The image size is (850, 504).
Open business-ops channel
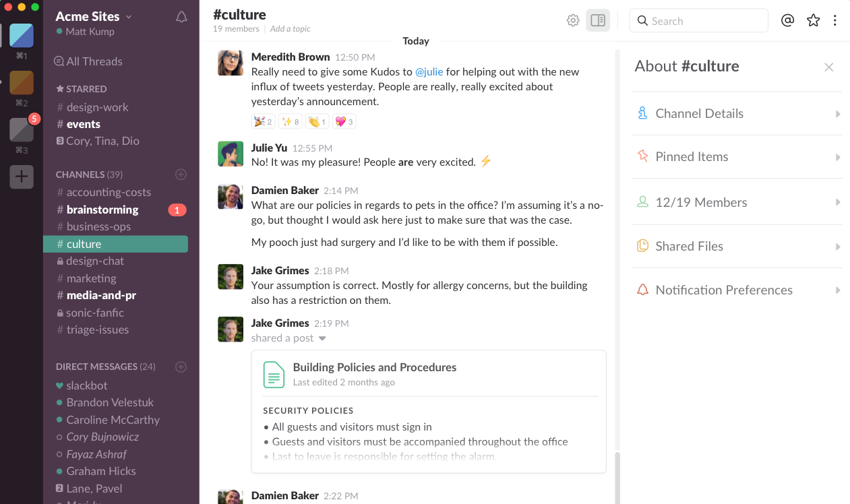(x=94, y=226)
